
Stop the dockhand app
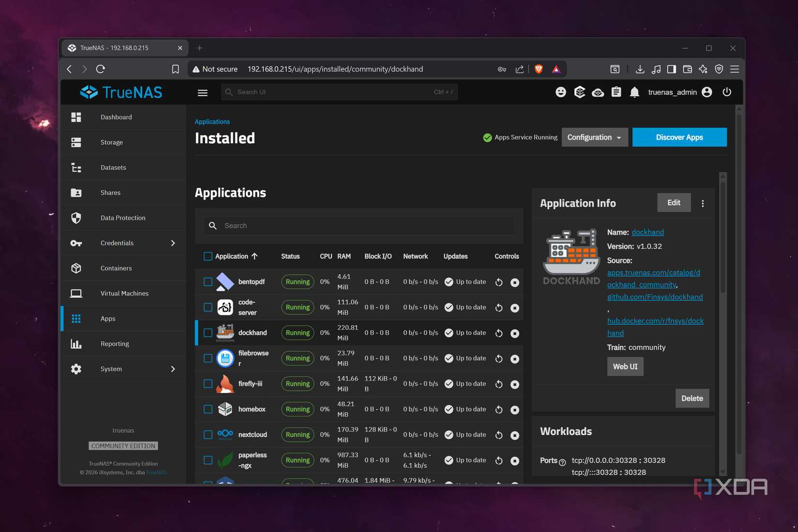coord(515,333)
